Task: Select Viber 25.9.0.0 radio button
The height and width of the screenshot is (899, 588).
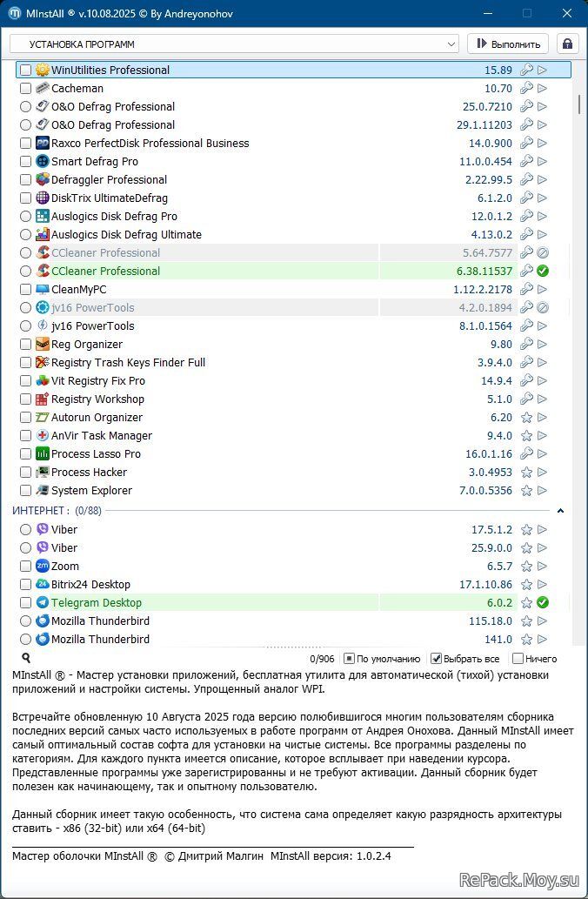Action: 25,548
